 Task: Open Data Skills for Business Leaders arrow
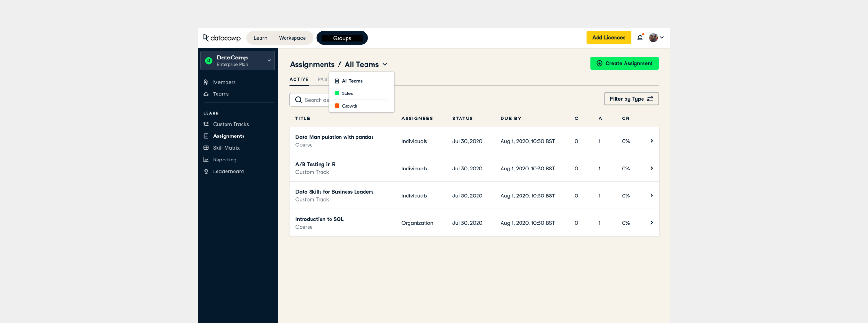coord(651,195)
